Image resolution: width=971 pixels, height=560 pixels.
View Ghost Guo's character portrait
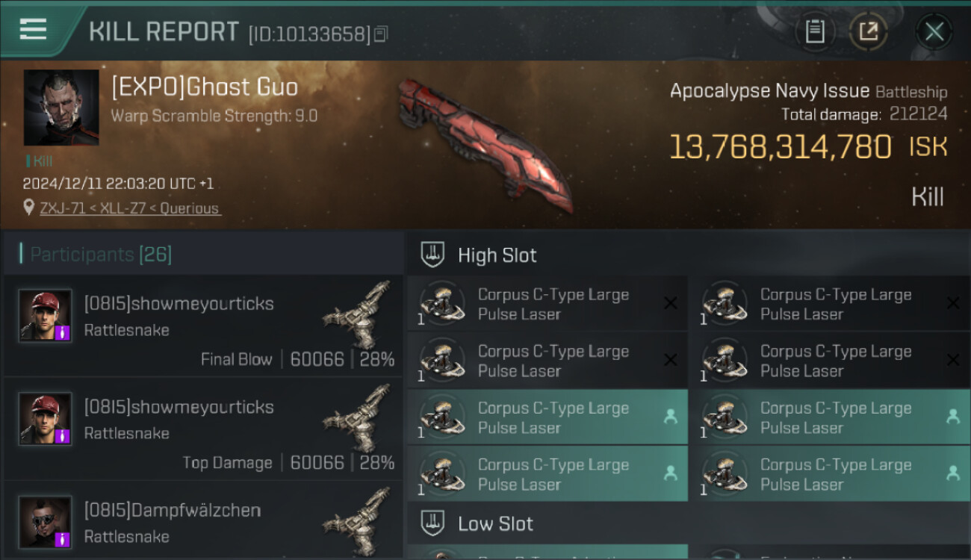click(x=61, y=108)
